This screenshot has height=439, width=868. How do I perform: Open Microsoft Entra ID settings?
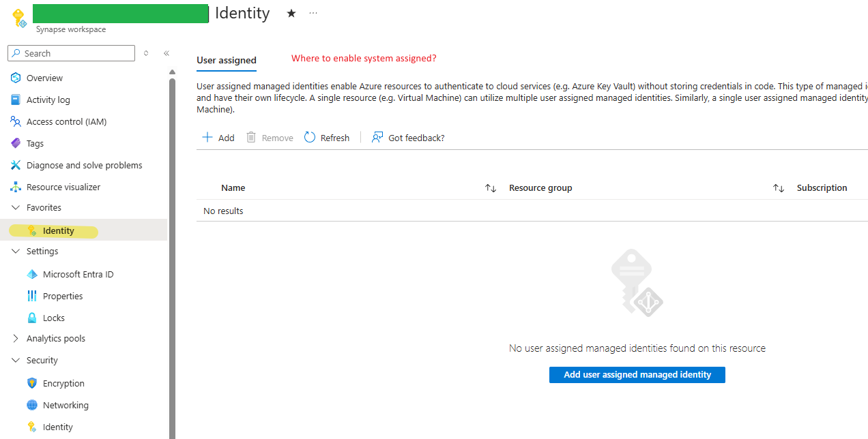point(78,274)
